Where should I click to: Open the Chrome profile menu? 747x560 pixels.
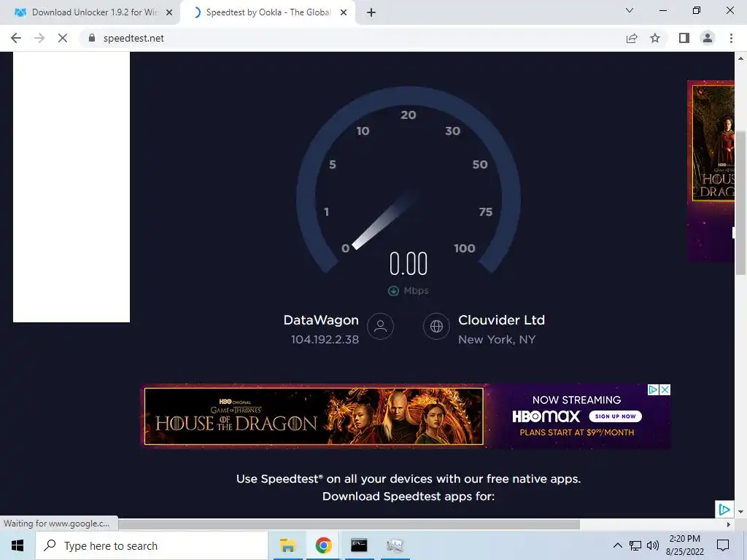pyautogui.click(x=708, y=38)
